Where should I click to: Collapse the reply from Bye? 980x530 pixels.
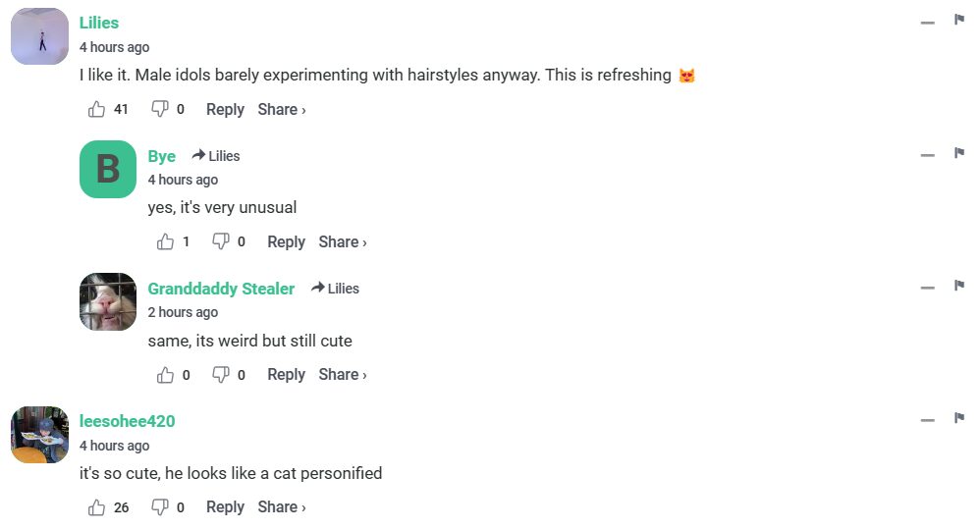coord(927,155)
